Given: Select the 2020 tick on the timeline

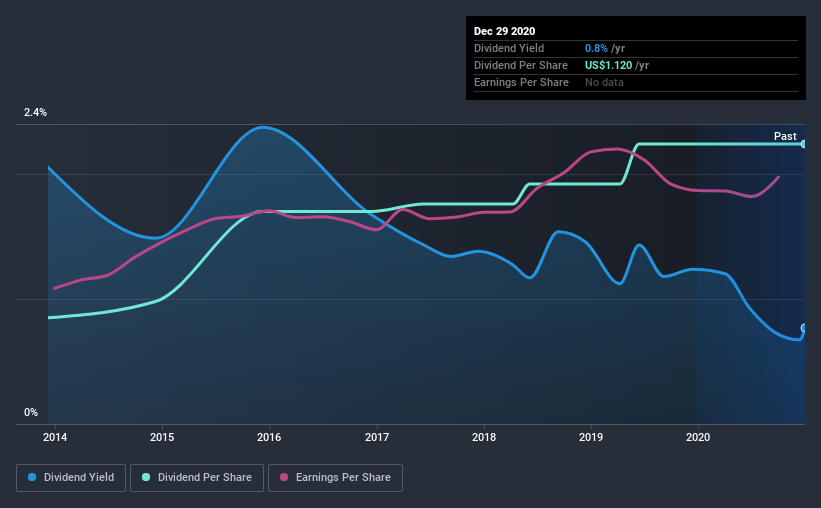Looking at the screenshot, I should coord(698,437).
